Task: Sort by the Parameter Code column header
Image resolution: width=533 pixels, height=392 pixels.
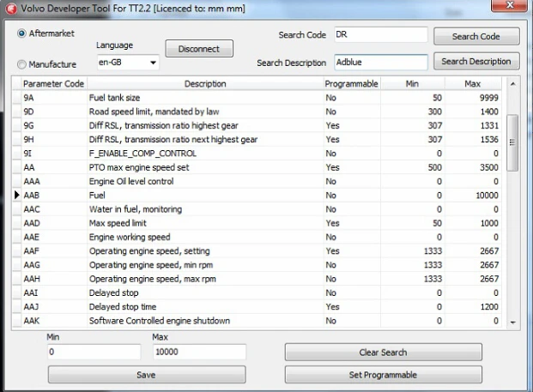Action: (53, 84)
